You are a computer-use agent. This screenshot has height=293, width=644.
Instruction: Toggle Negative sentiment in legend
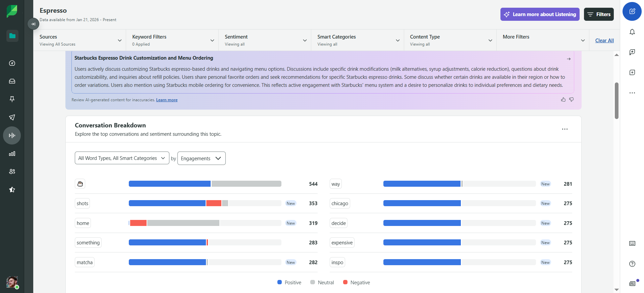(357, 283)
